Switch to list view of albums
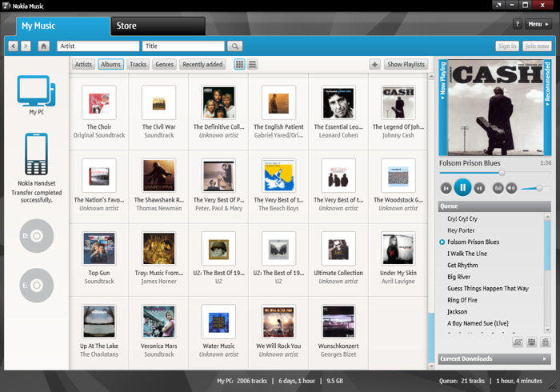Viewport: 560px width, 392px height. [x=252, y=64]
